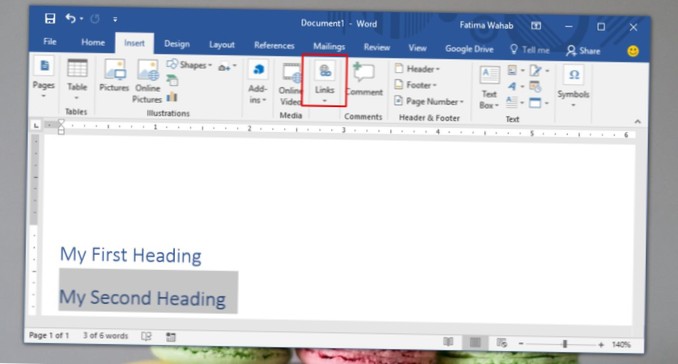Click the Share button
678x364 pixels.
click(x=583, y=51)
